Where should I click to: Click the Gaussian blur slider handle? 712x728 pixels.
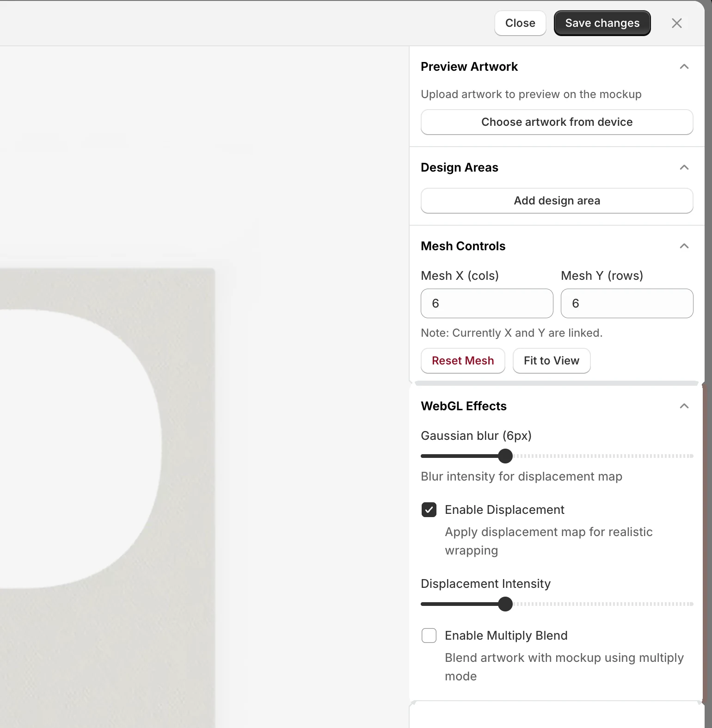tap(505, 456)
